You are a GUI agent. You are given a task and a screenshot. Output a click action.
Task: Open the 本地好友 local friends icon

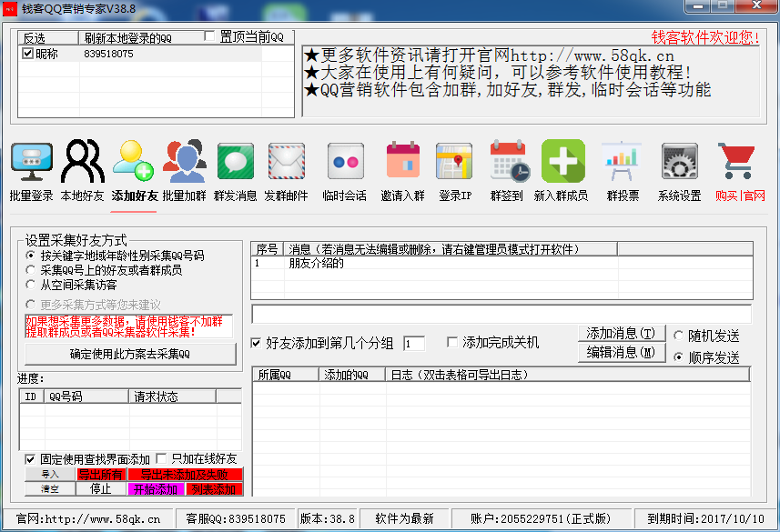83,162
